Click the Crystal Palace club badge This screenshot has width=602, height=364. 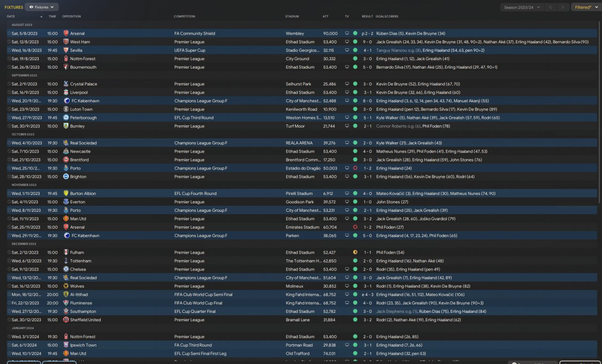click(66, 84)
